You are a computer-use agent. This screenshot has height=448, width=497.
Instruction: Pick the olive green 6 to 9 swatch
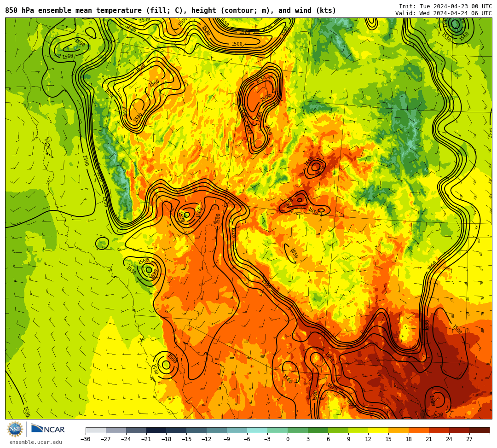click(338, 430)
